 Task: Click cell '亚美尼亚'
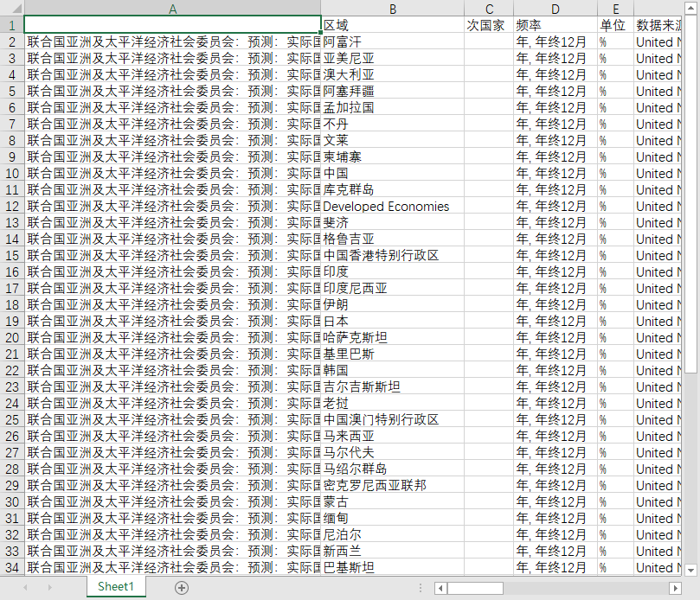coord(393,58)
